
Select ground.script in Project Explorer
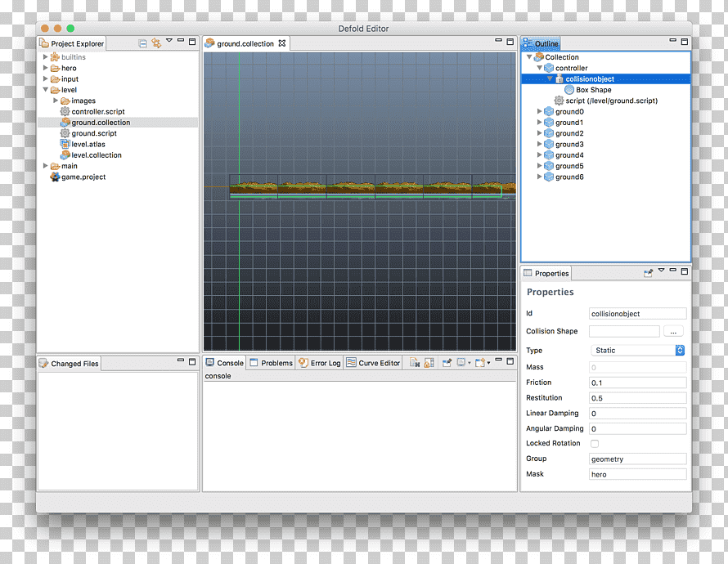pyautogui.click(x=94, y=133)
